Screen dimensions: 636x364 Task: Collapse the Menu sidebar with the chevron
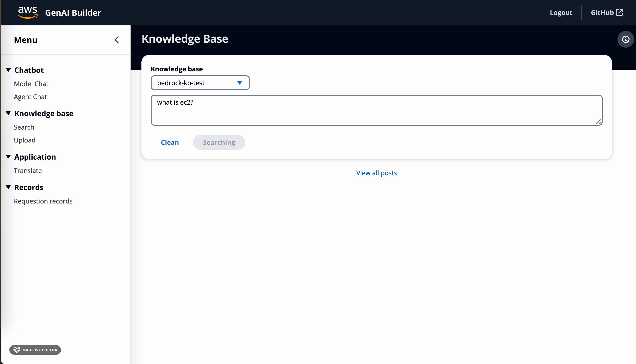[x=116, y=40]
